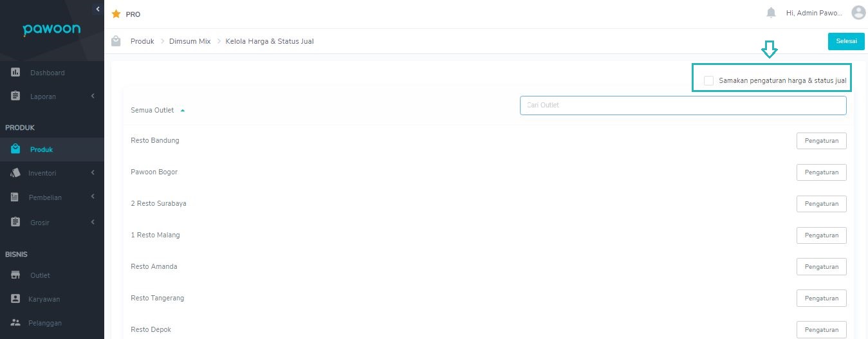Click the 2 Resto Surabaya outlet name

point(158,203)
